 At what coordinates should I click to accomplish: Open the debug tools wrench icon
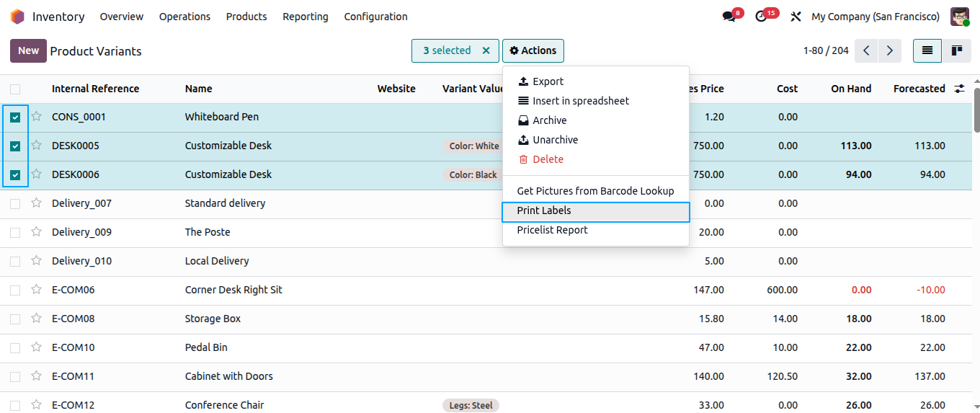click(x=796, y=17)
